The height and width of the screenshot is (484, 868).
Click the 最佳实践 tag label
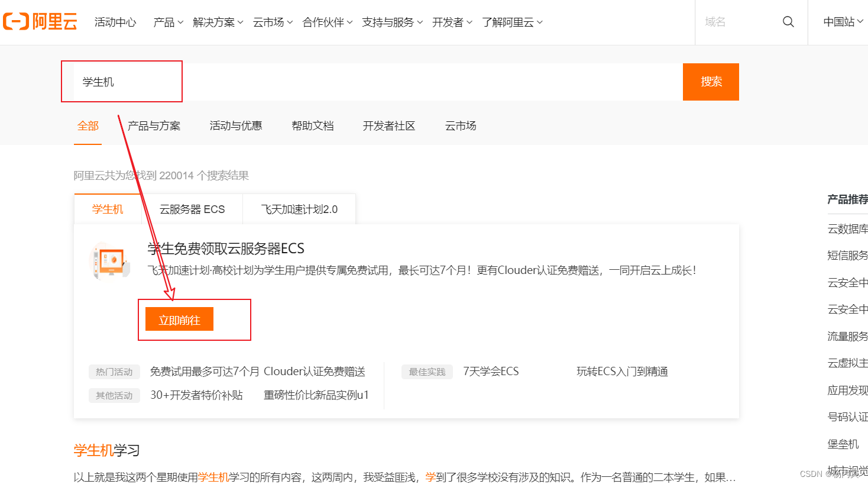[x=427, y=372]
